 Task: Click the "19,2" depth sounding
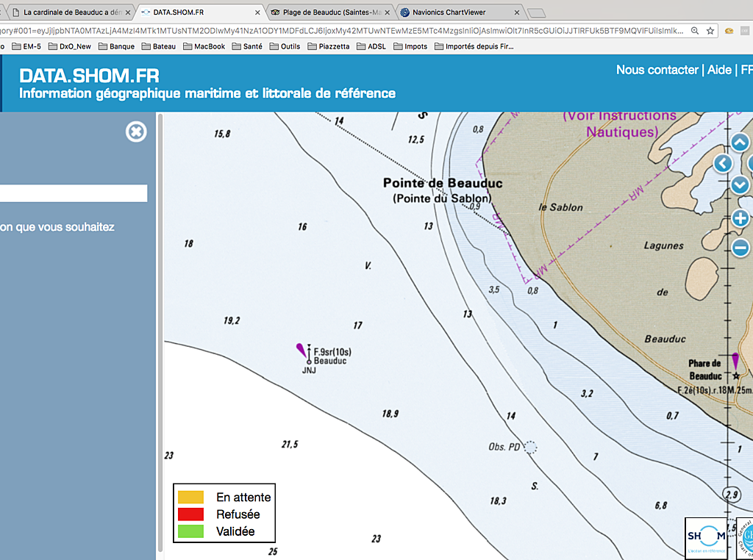[x=232, y=320]
